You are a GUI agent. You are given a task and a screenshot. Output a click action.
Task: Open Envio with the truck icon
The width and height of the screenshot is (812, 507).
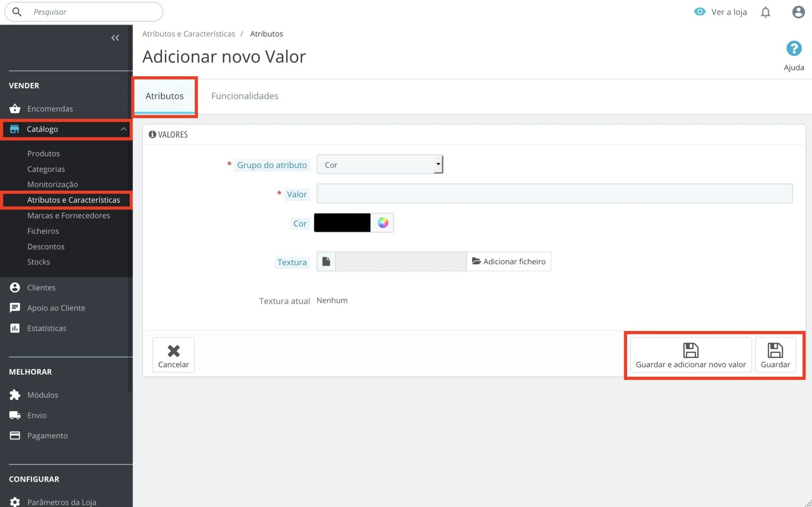(x=15, y=415)
